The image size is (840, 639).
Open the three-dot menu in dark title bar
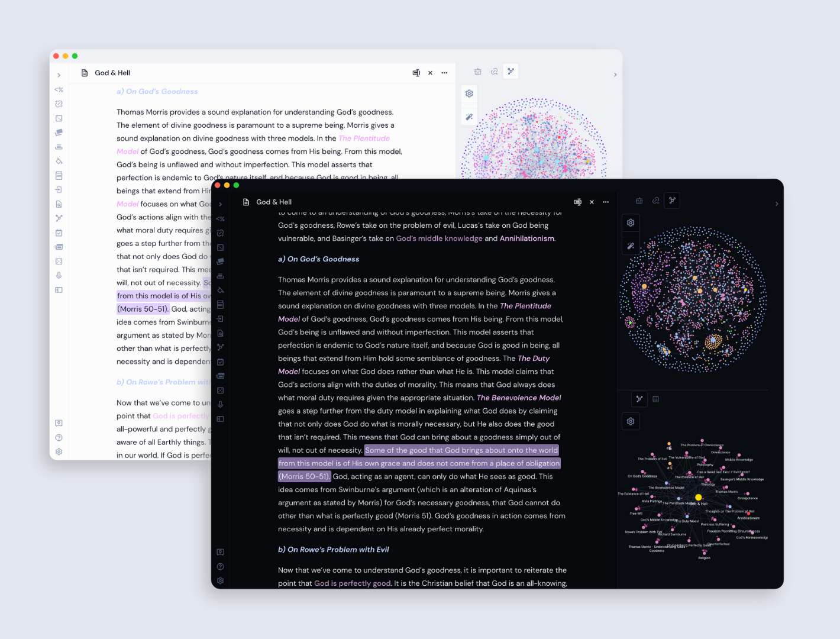click(606, 202)
